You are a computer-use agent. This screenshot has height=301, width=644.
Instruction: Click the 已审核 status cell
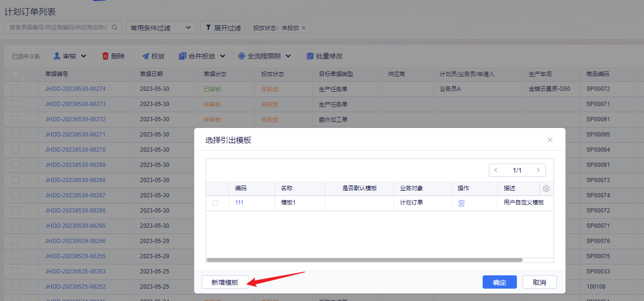pos(212,89)
